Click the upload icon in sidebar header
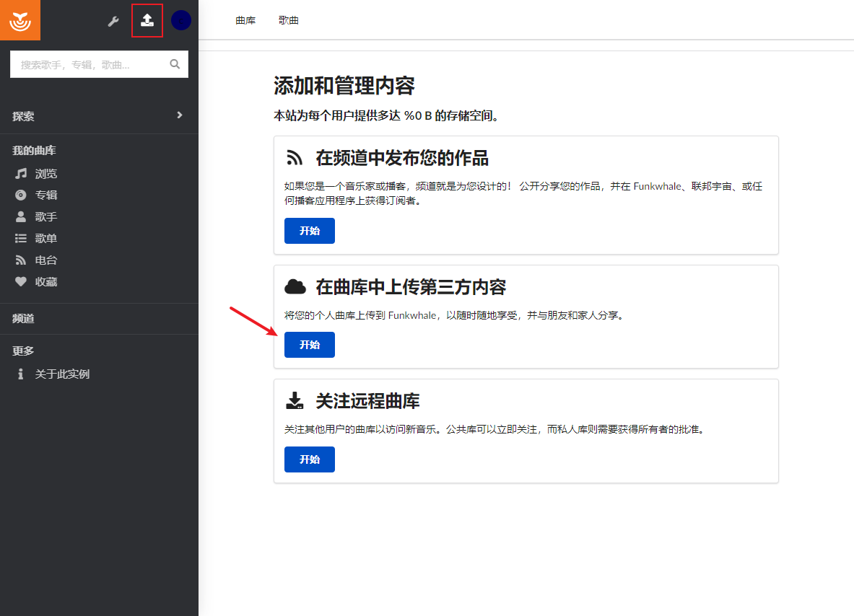 coord(147,21)
